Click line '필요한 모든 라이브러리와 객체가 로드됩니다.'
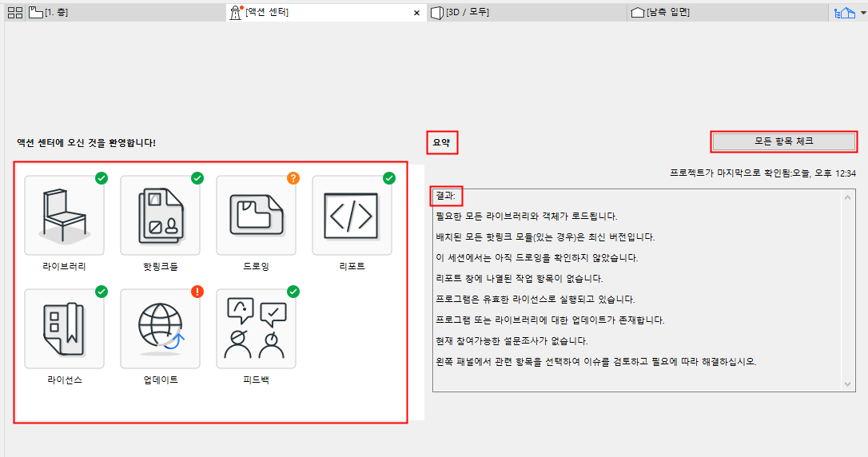Image resolution: width=868 pixels, height=457 pixels. pos(527,217)
